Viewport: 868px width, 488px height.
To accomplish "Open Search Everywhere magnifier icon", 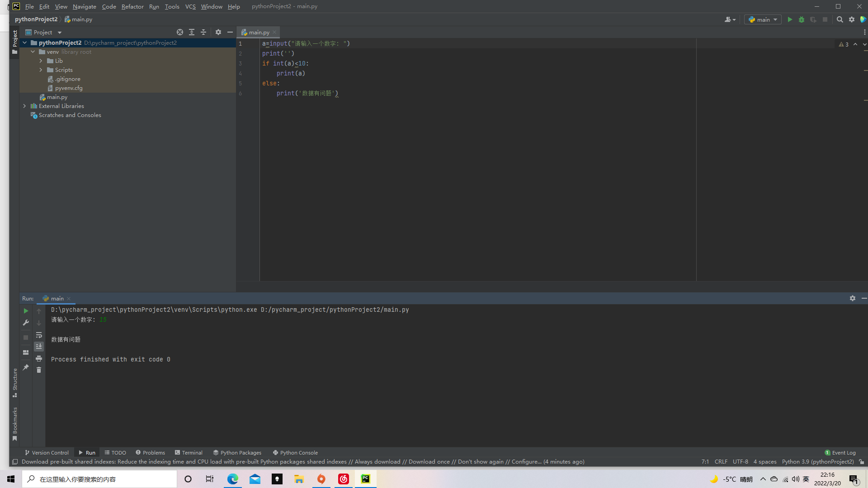I will coord(840,19).
